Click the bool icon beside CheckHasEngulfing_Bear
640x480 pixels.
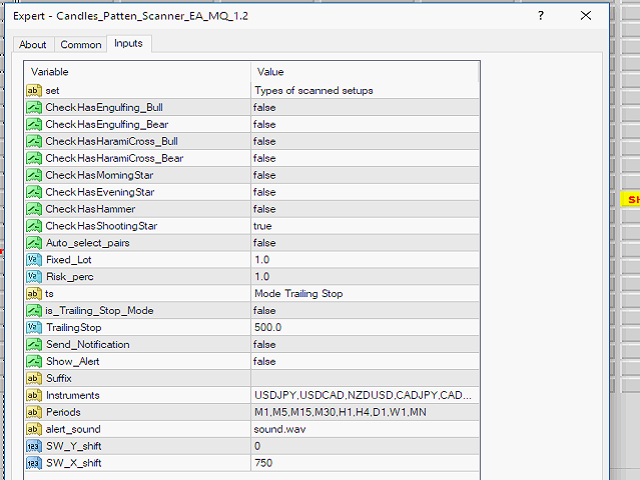pyautogui.click(x=34, y=124)
